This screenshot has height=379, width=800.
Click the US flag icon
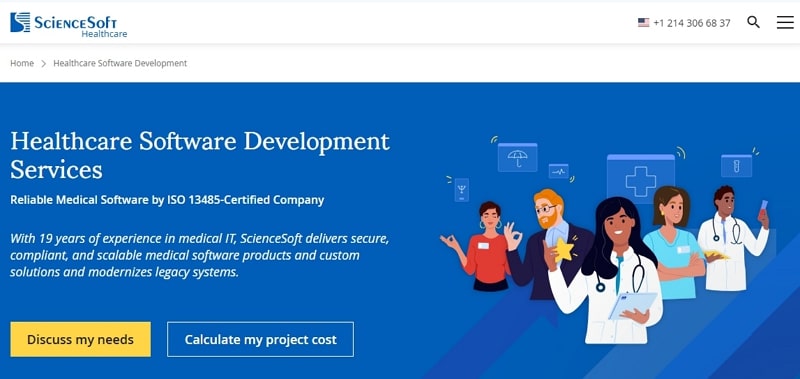(643, 22)
